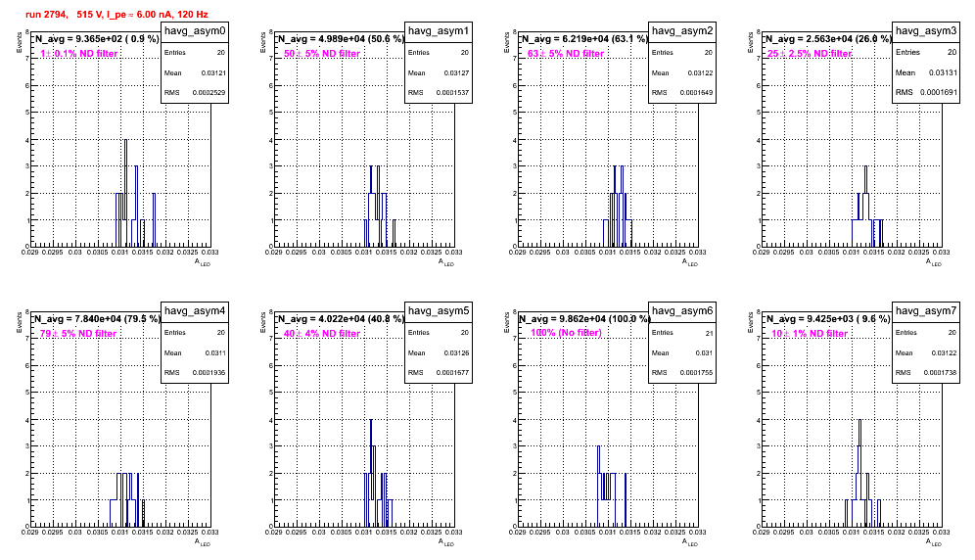Pick the RMS value 0.0001755
This screenshot has width=975, height=560.
point(697,373)
